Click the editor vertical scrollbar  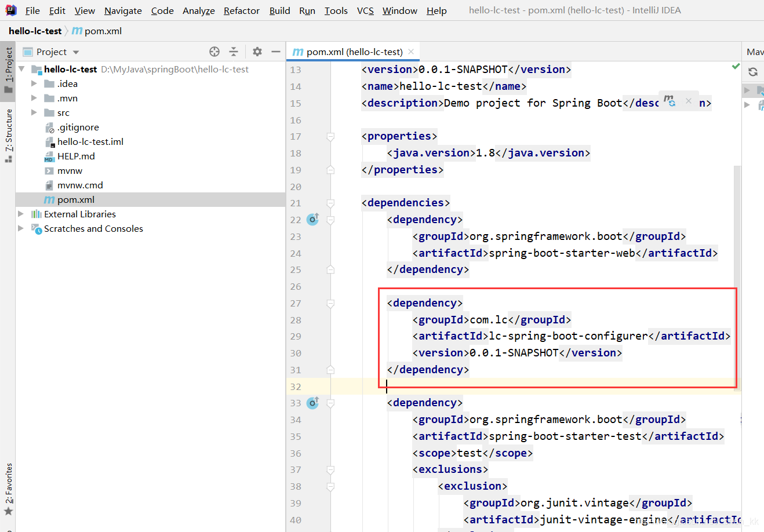click(x=737, y=278)
